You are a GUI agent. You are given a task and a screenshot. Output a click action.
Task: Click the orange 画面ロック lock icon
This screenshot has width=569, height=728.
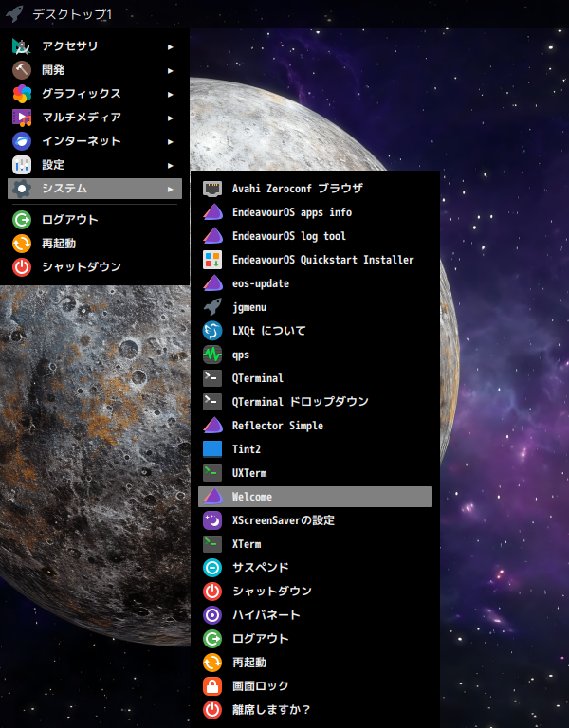[213, 685]
